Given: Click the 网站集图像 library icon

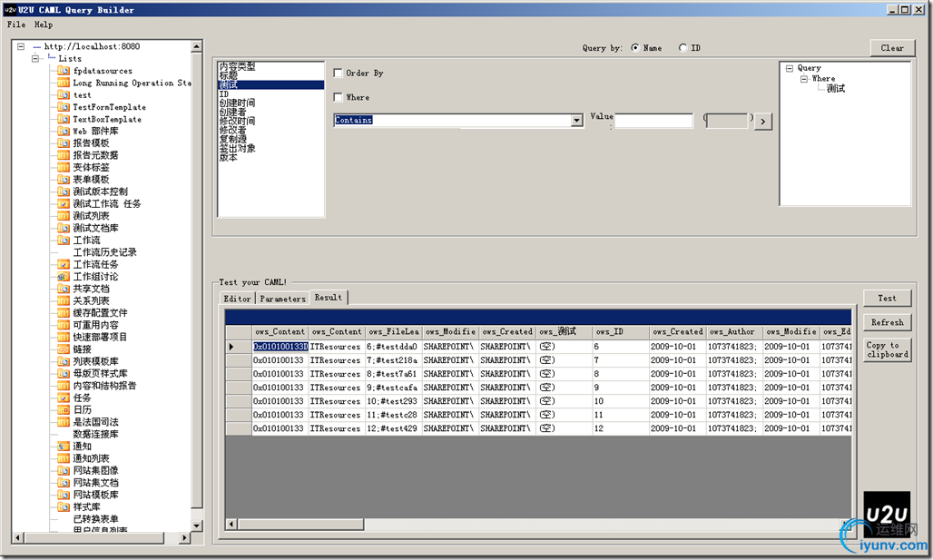Looking at the screenshot, I should pyautogui.click(x=64, y=470).
